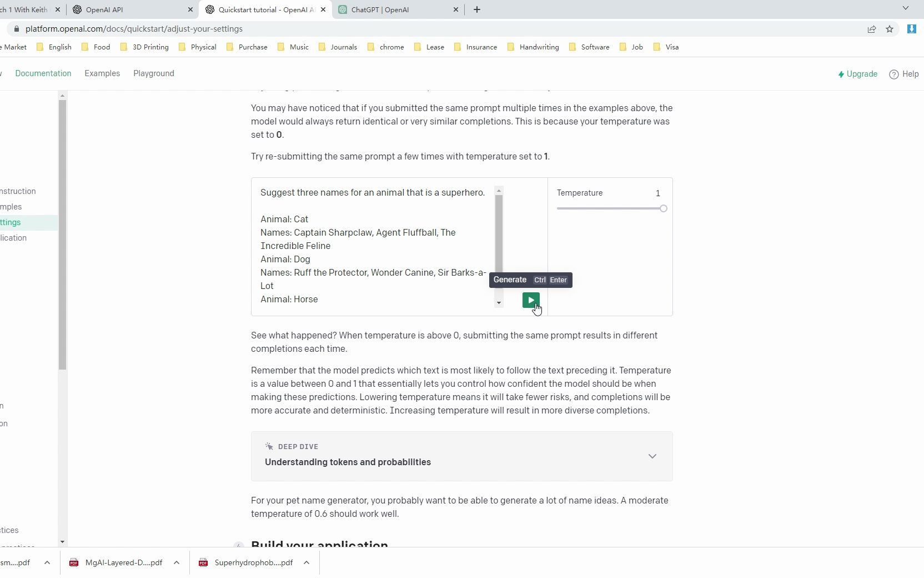Screen dimensions: 924x578
Task: Close the ChatGPT | OpenAI tab
Action: coord(456,9)
